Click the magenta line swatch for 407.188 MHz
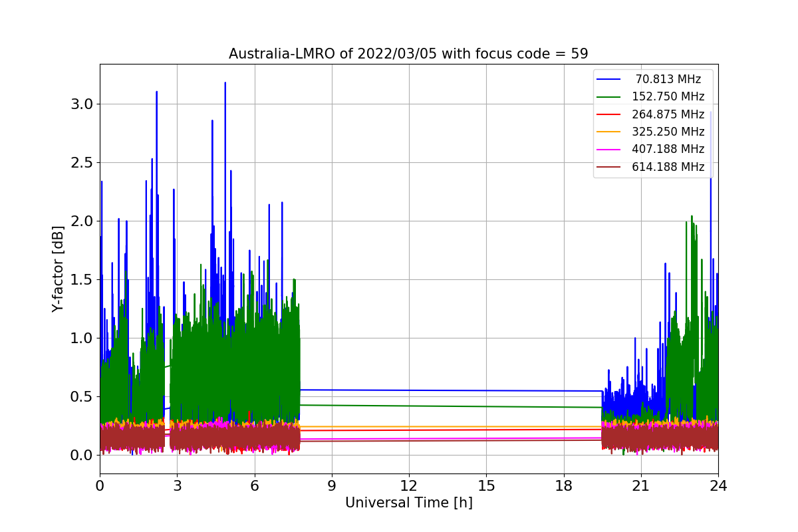 click(x=609, y=150)
